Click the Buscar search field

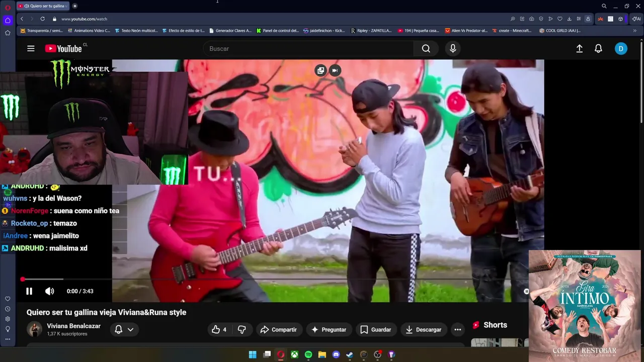[x=308, y=48]
